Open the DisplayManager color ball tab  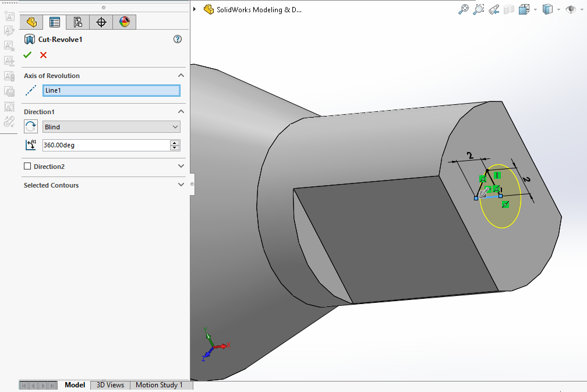coord(124,22)
